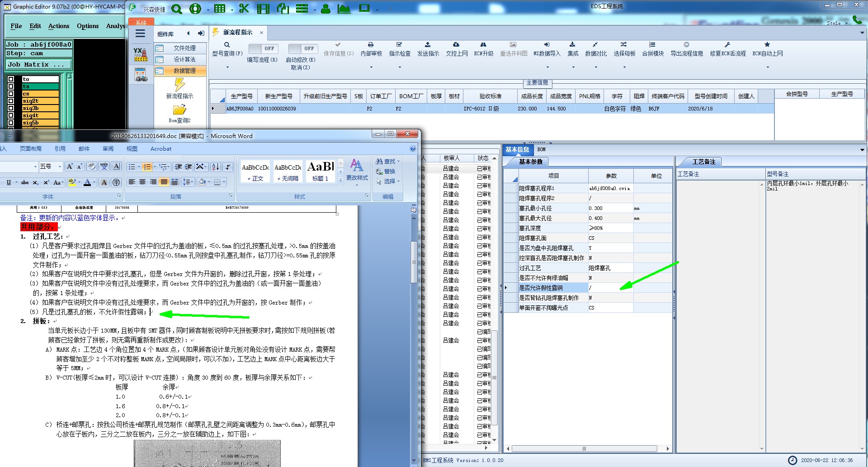Open font size 五号 dropdown in Word
Screen dimensions: 868x467
[x=60, y=167]
